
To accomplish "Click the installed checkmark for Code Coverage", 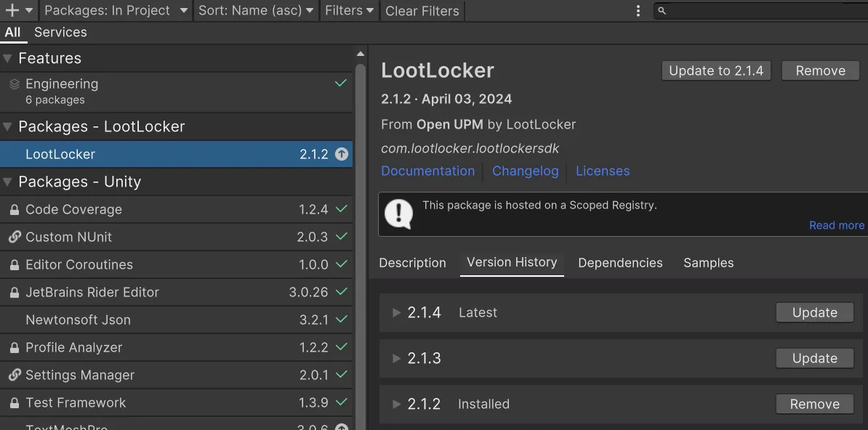I will click(342, 208).
